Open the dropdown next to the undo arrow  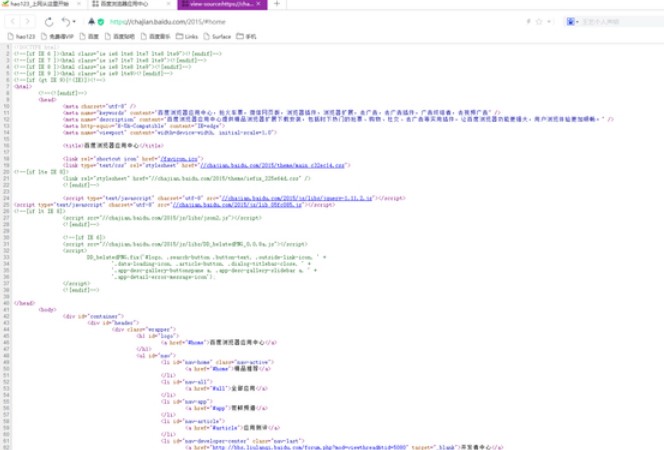(x=74, y=22)
